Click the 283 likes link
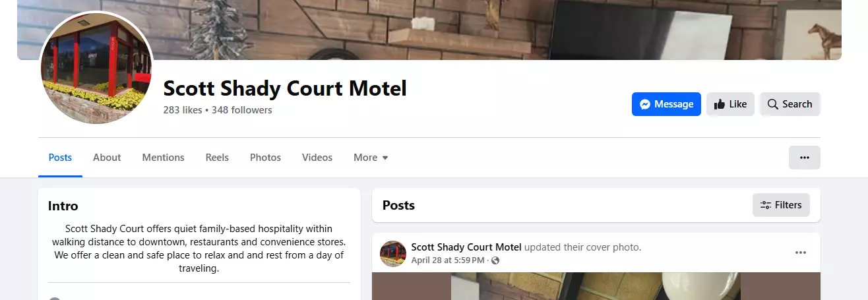The height and width of the screenshot is (300, 868). [x=183, y=110]
